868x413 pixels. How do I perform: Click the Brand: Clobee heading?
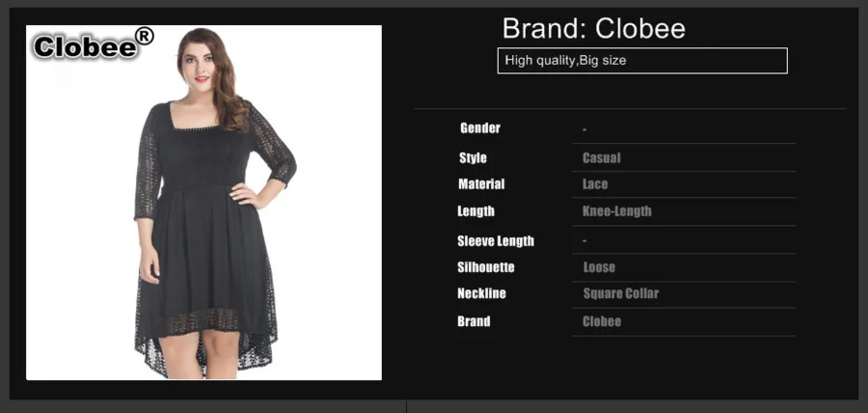click(593, 28)
